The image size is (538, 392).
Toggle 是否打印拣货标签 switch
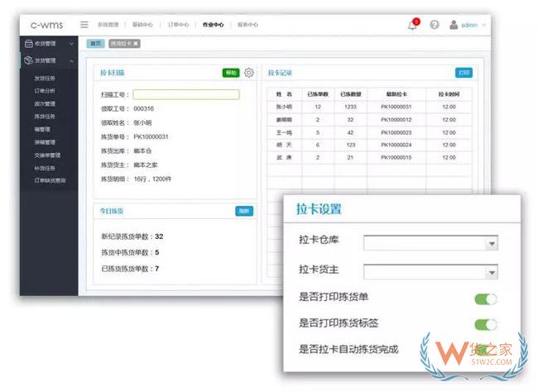point(485,324)
